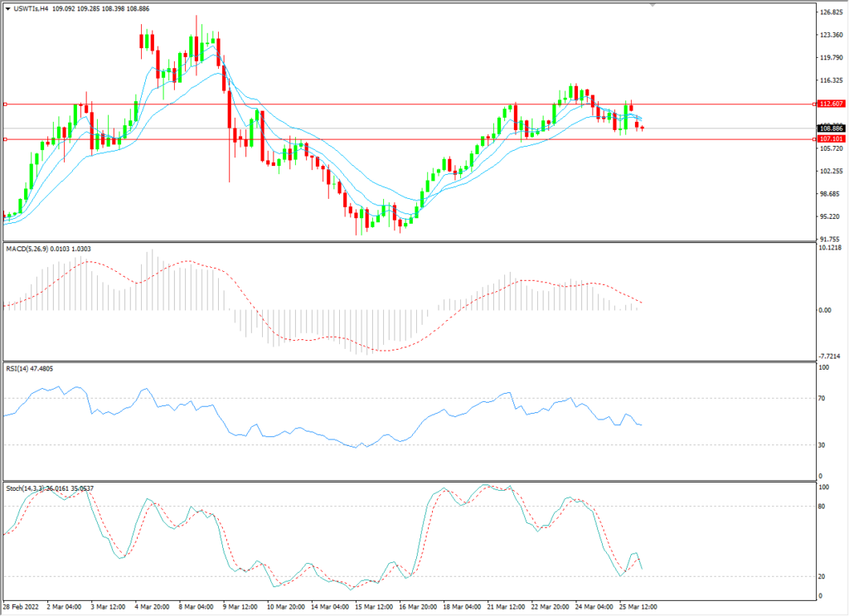
Task: Click the 70 level on RSI scale
Action: click(822, 399)
